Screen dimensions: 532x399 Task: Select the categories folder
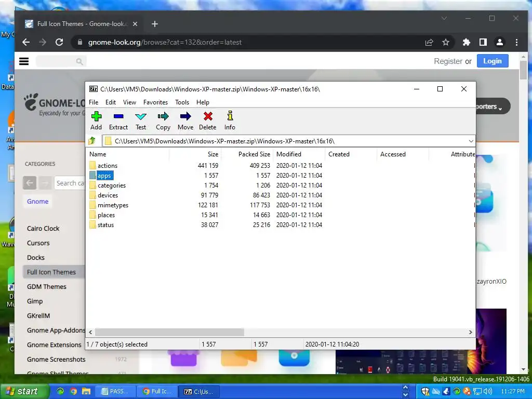(112, 185)
